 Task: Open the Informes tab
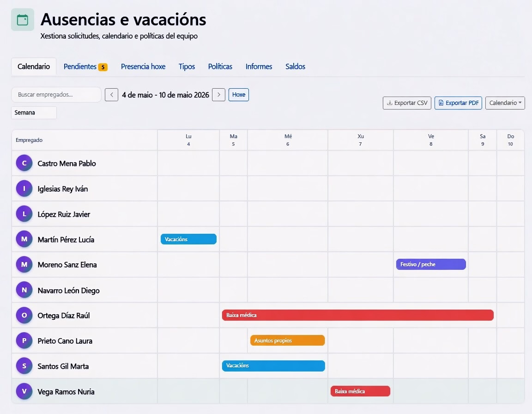point(259,67)
